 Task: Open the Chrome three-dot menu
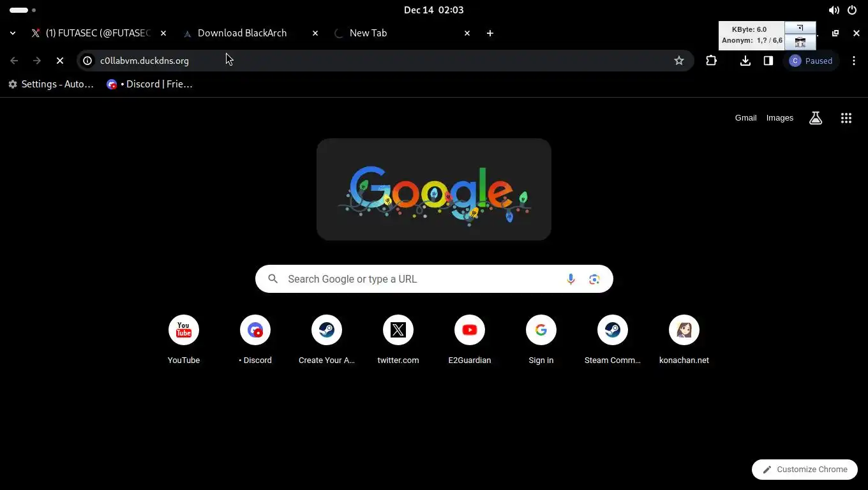pyautogui.click(x=854, y=61)
